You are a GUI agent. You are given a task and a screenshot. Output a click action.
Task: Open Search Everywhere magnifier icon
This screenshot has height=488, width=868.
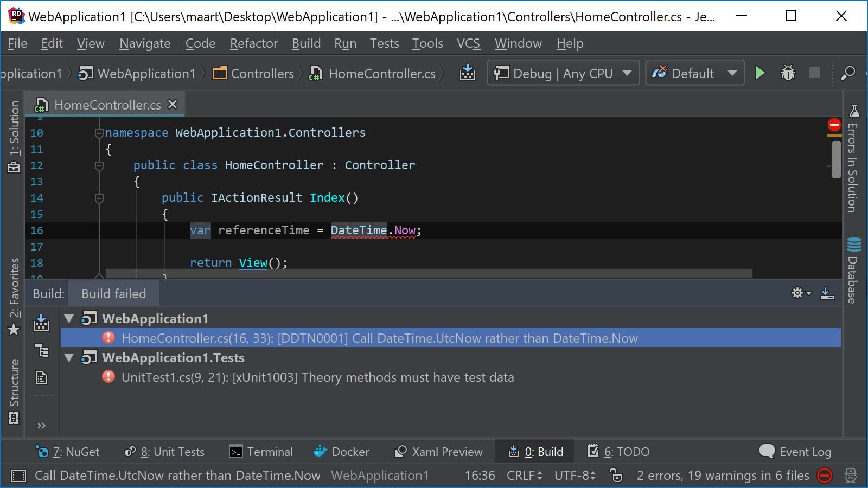[847, 73]
